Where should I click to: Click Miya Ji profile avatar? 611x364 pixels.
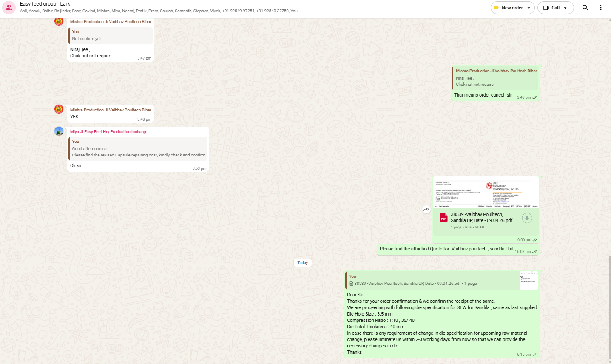(x=59, y=131)
